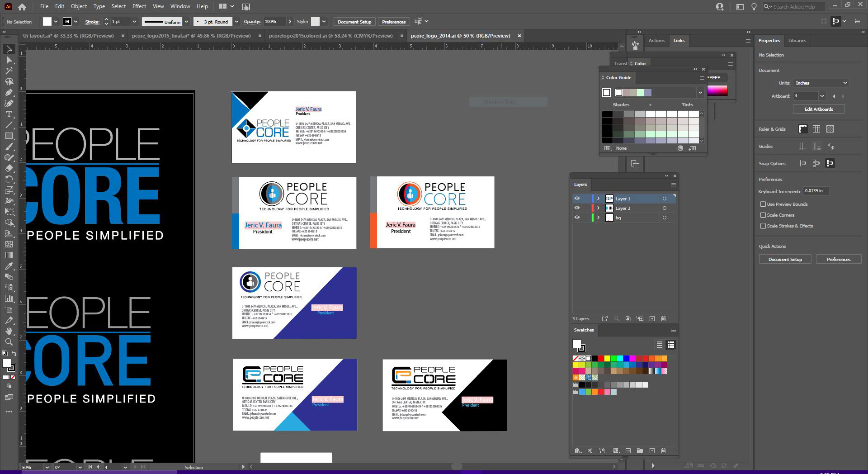Pick the red swatch in Swatches
The height and width of the screenshot is (474, 868).
[x=601, y=358]
